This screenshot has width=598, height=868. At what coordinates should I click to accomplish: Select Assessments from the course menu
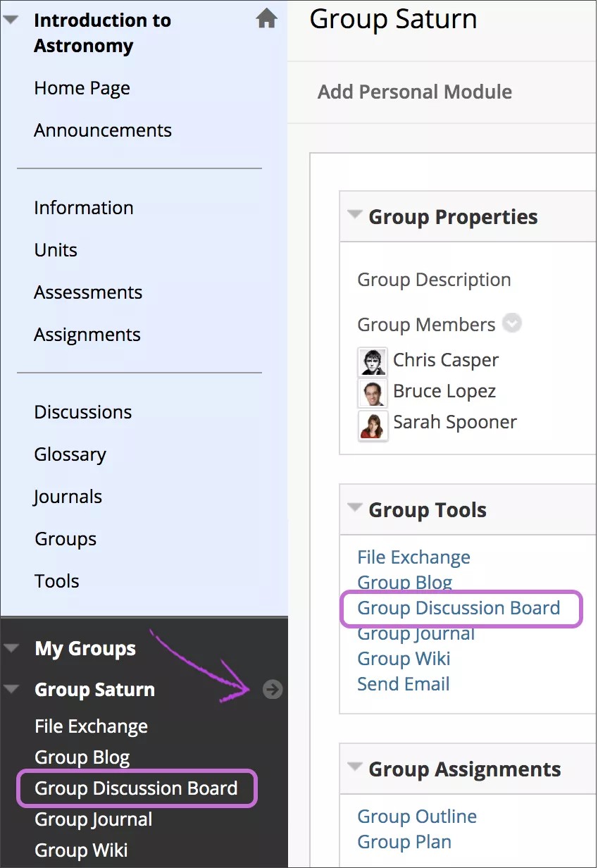pos(88,292)
